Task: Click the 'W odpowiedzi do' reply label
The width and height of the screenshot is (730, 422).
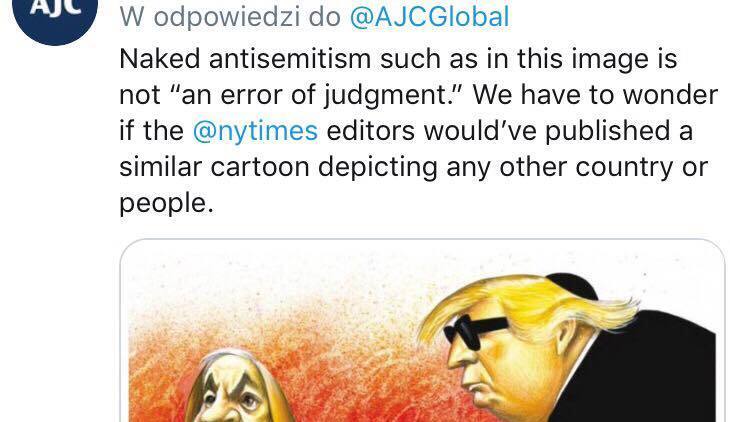Action: (x=230, y=17)
